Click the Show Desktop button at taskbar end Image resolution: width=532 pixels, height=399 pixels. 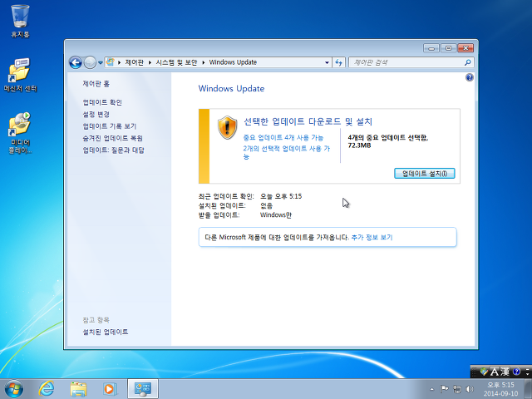pyautogui.click(x=528, y=389)
